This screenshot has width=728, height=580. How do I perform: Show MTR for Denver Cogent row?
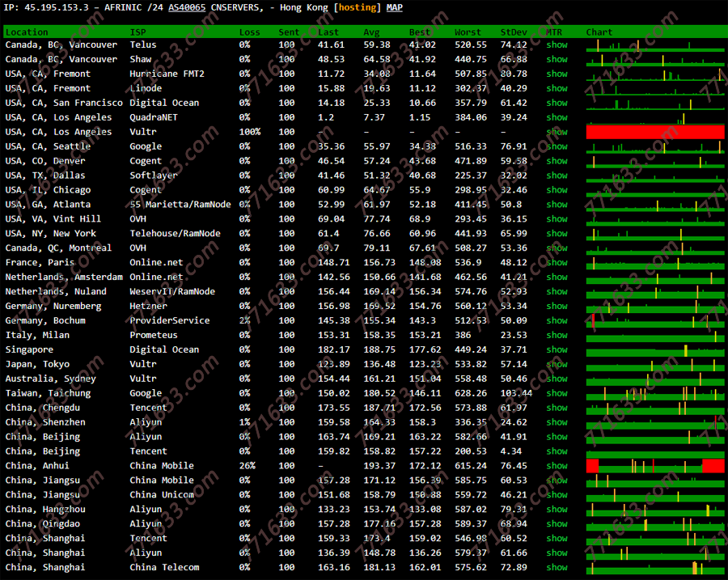click(557, 161)
